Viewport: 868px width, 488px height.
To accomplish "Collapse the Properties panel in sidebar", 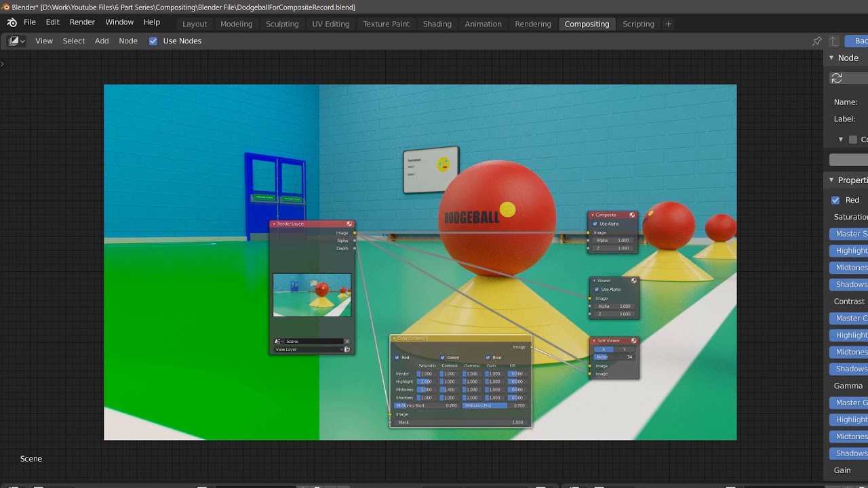I will pos(831,180).
